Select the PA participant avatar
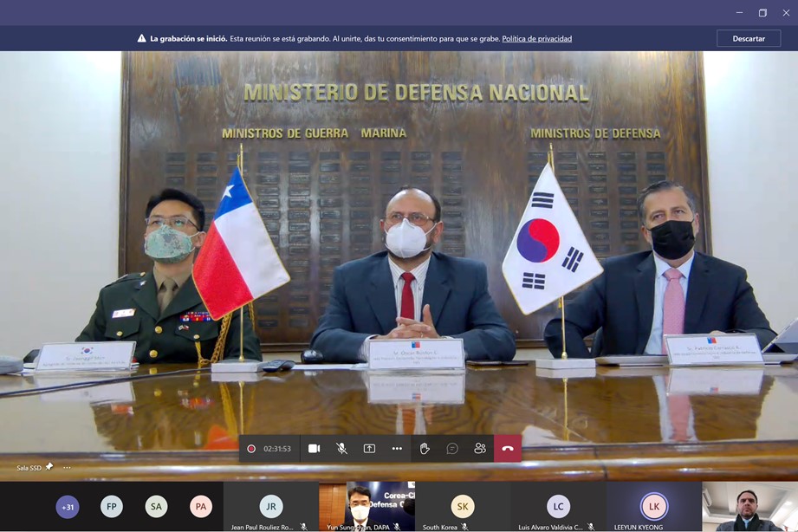798x532 pixels. (x=201, y=507)
